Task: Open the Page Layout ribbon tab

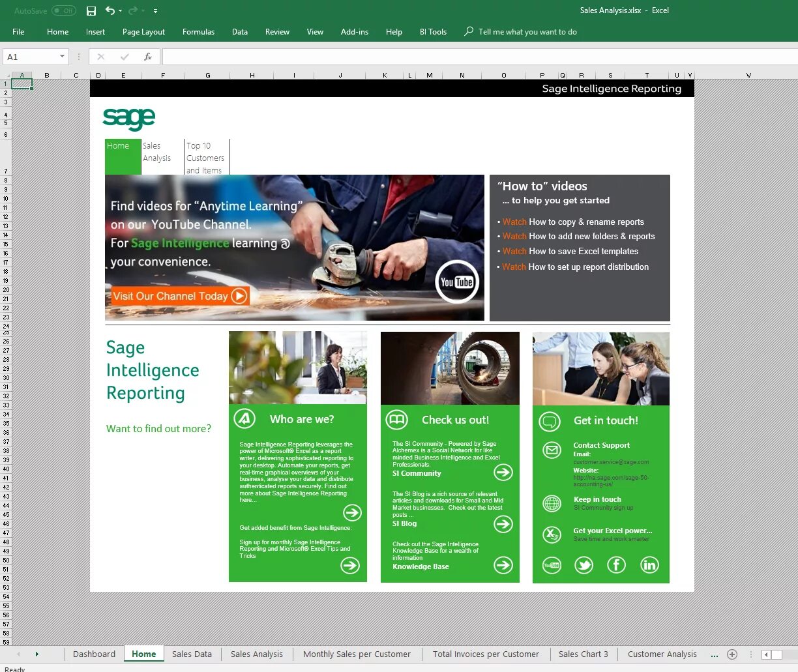Action: point(143,31)
